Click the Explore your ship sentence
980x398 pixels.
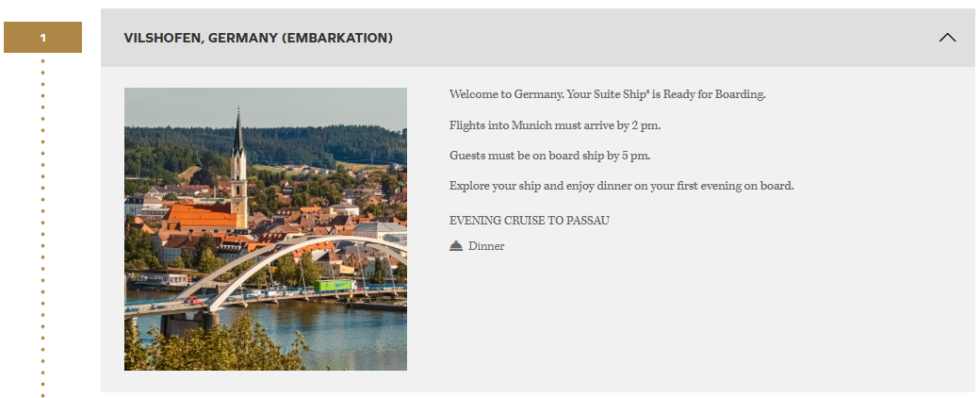point(621,186)
